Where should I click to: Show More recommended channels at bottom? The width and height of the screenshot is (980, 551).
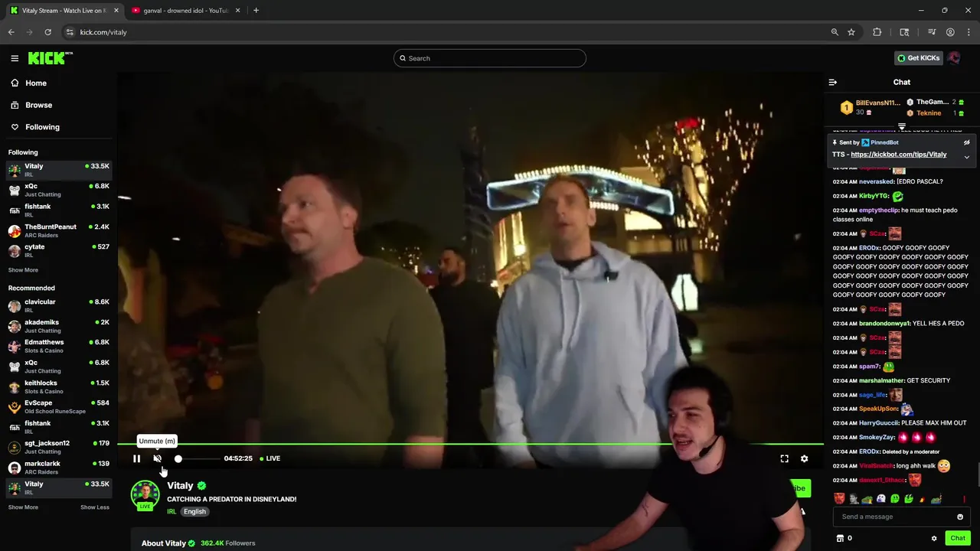click(x=23, y=507)
